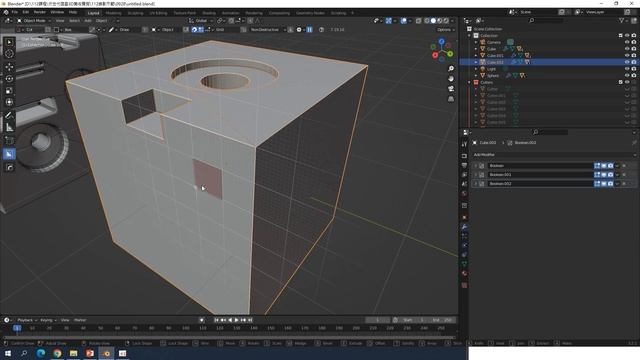Switch to the Modeling workspace tab
The height and width of the screenshot is (360, 640).
click(113, 13)
